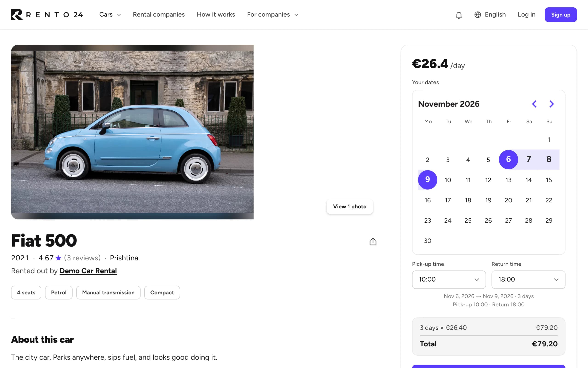Open Demo Car Rental link
Viewport: 588px width, 368px height.
[88, 271]
